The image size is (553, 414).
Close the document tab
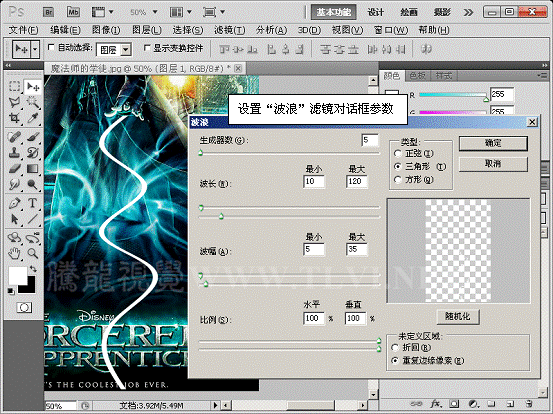[x=238, y=68]
